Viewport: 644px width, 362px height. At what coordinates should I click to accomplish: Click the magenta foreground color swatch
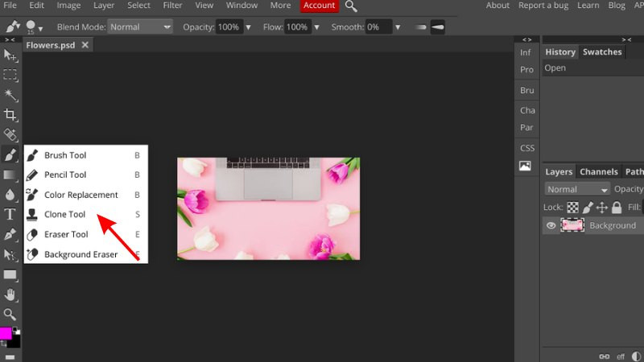(6, 333)
